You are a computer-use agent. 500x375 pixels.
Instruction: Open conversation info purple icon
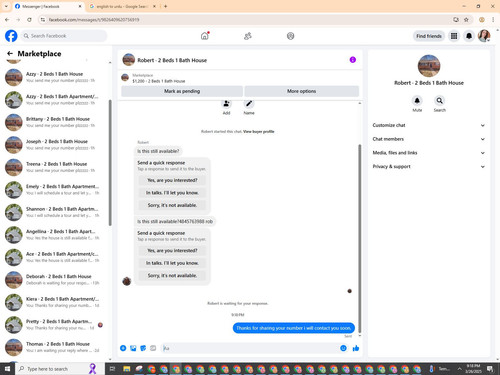click(x=353, y=60)
